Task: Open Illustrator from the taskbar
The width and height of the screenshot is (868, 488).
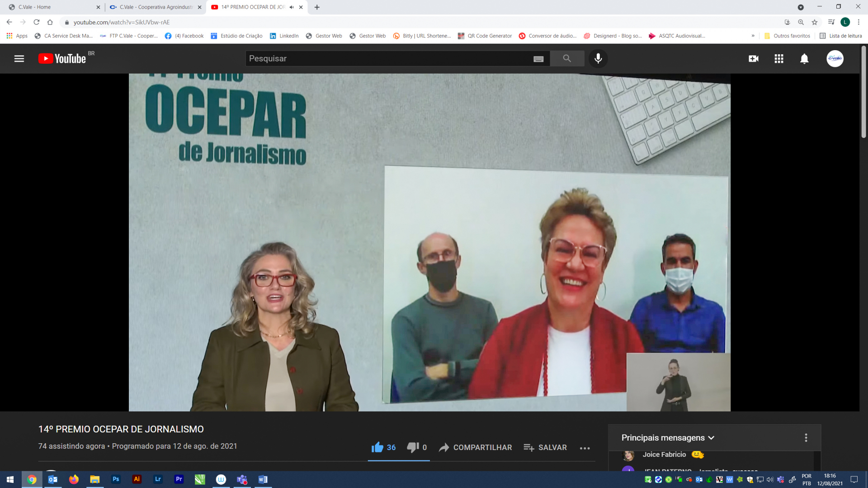Action: click(x=137, y=479)
